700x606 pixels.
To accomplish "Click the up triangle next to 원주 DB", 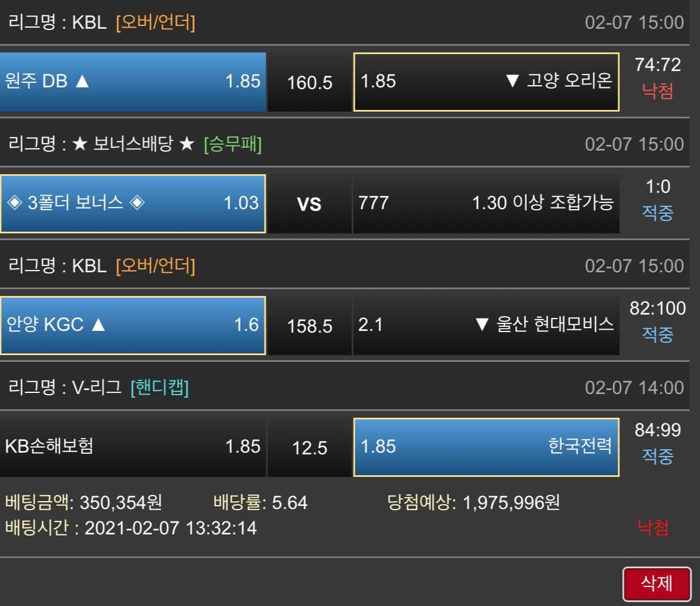I will (x=82, y=81).
